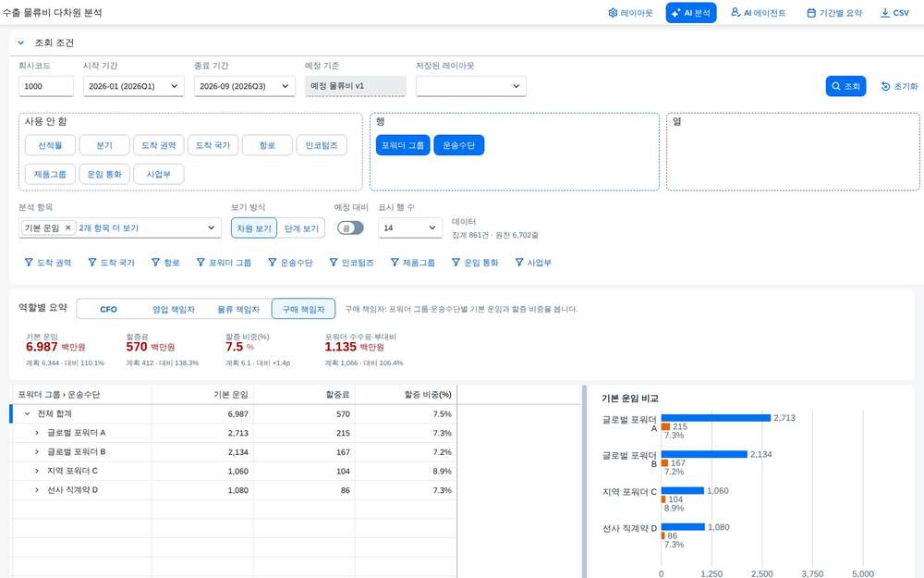Screen dimensions: 924x578
Task: Open the 시작 기간 dropdown
Action: (x=133, y=86)
